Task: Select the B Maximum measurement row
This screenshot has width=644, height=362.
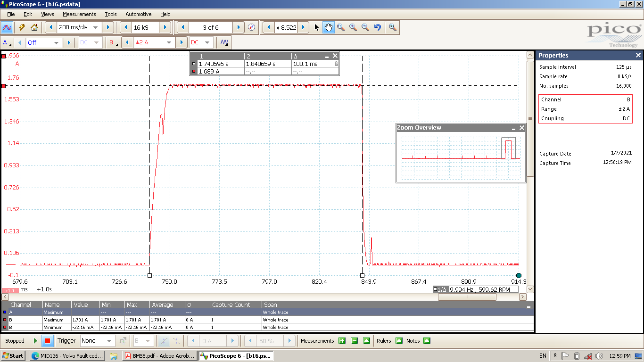Action: 267,320
